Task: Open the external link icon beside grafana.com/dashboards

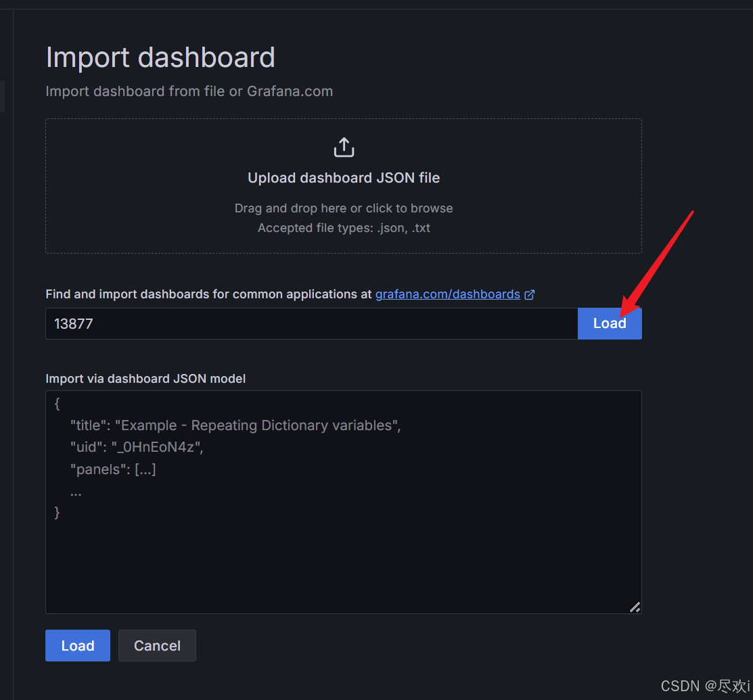Action: pos(529,294)
